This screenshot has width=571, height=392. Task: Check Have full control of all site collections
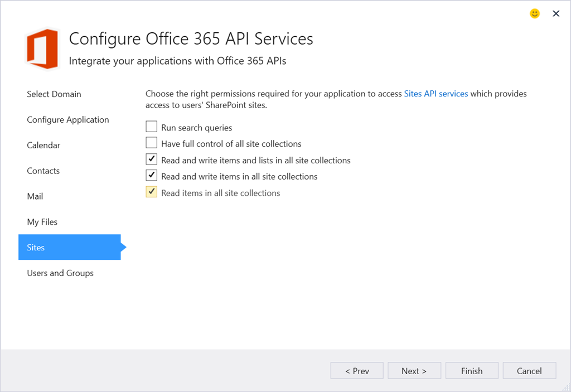pyautogui.click(x=152, y=143)
